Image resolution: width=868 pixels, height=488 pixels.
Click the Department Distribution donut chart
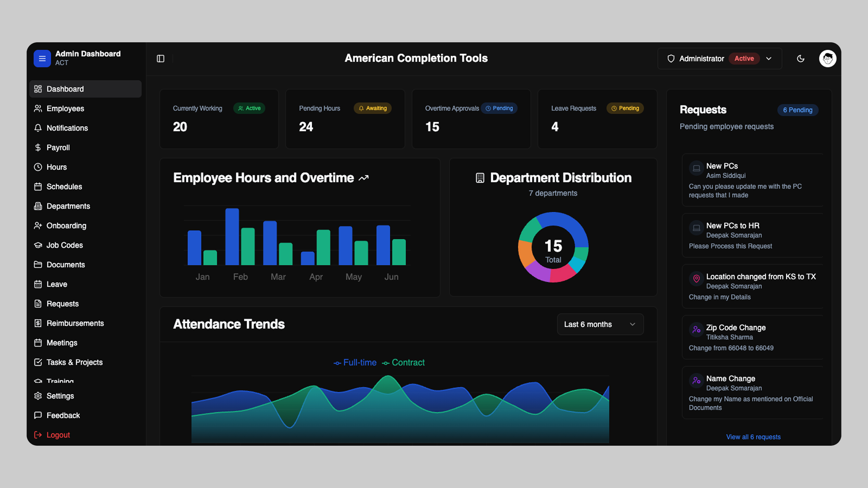[553, 247]
